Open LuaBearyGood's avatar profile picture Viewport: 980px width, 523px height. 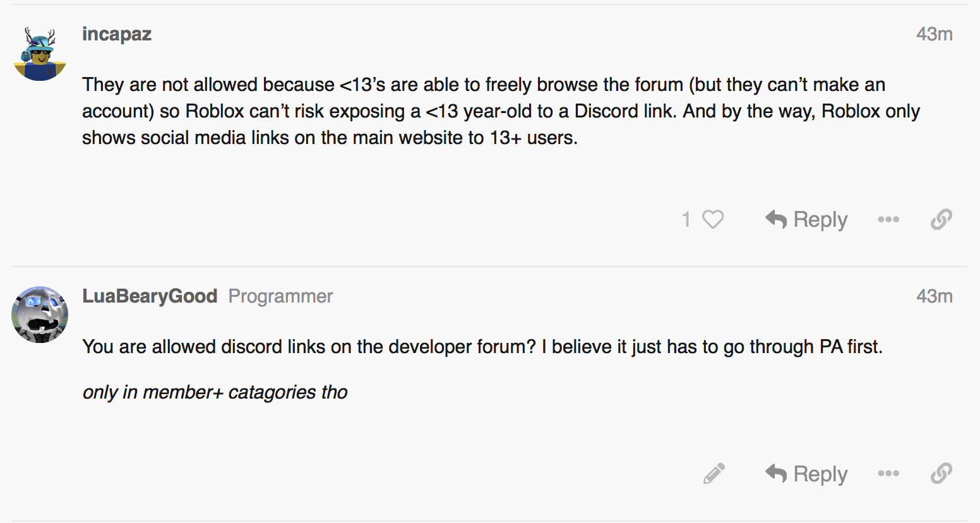pos(40,315)
